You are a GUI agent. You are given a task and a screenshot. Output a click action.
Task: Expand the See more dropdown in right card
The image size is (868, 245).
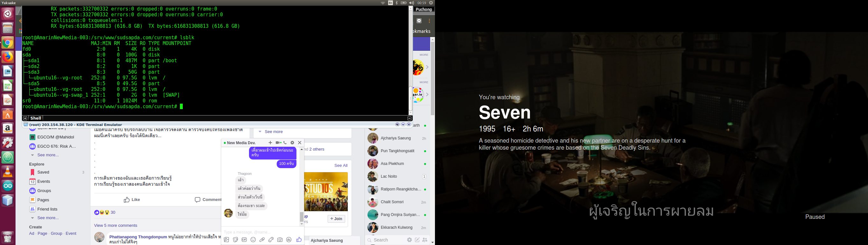[273, 132]
